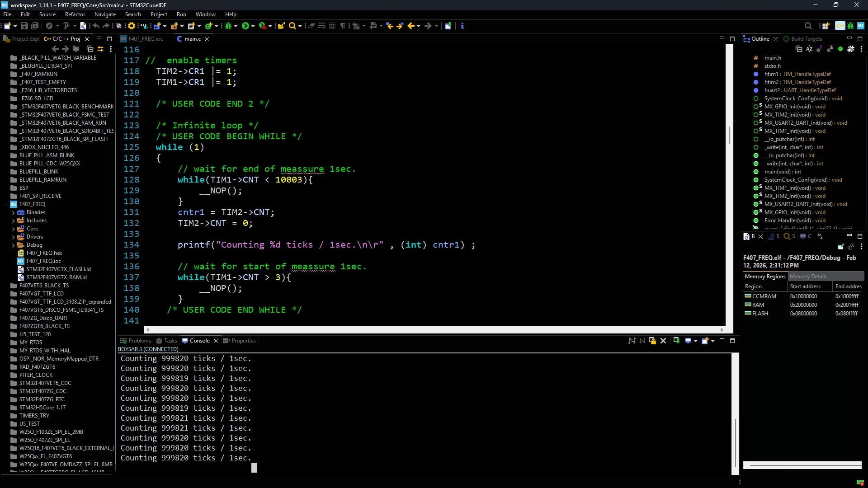Switch to F407_FREQ.ioc editor tab
Image resolution: width=868 pixels, height=488 pixels.
142,39
